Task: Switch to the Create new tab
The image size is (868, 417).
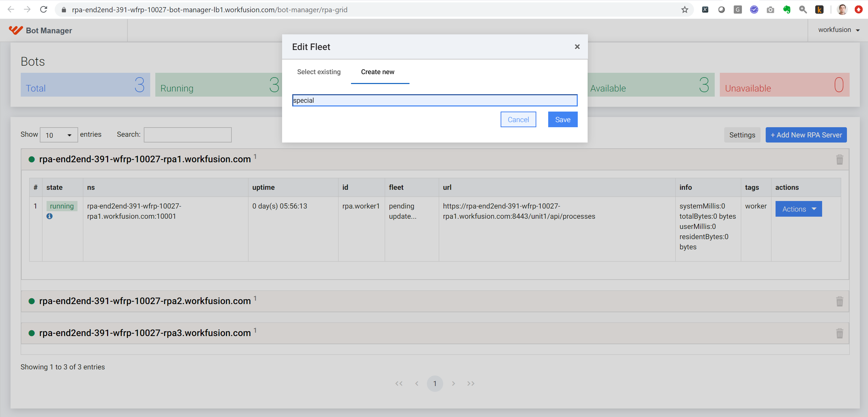Action: pyautogui.click(x=380, y=72)
